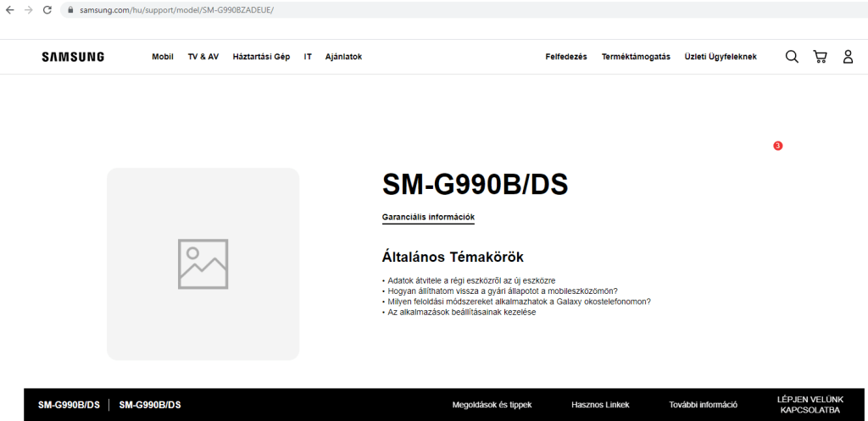The height and width of the screenshot is (421, 868).
Task: Click LÉPJEN VELÜNK KAPCSOLATBA button
Action: [810, 404]
